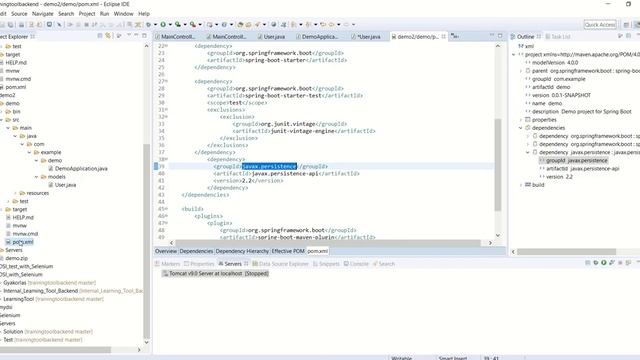Click the Quick Access search field

[600, 24]
